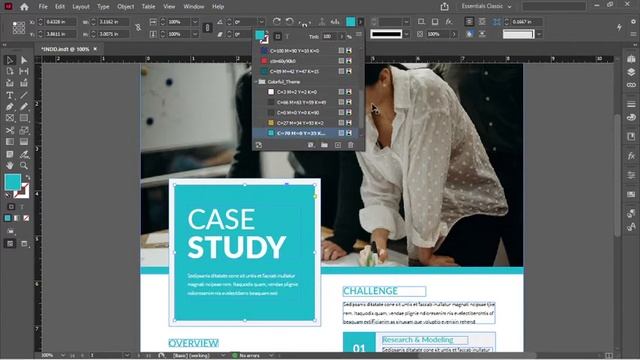Click the CASE STUDY heading on the page
Image resolution: width=640 pixels, height=360 pixels.
point(237,233)
